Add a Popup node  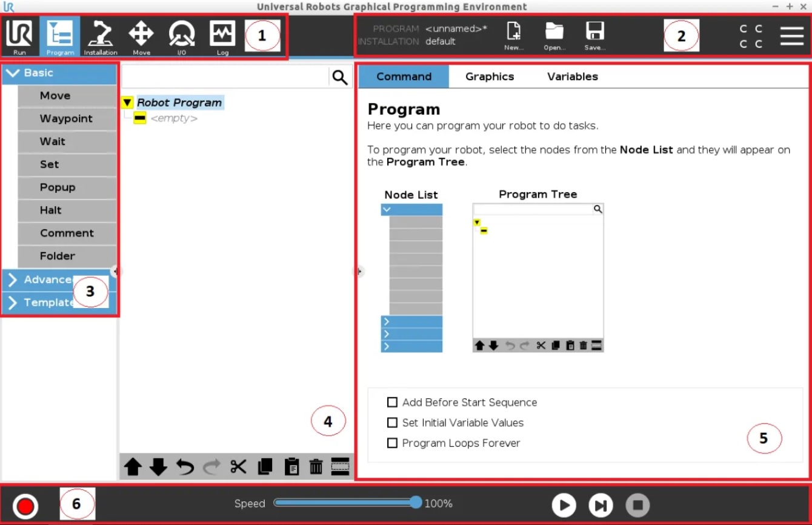(x=67, y=187)
